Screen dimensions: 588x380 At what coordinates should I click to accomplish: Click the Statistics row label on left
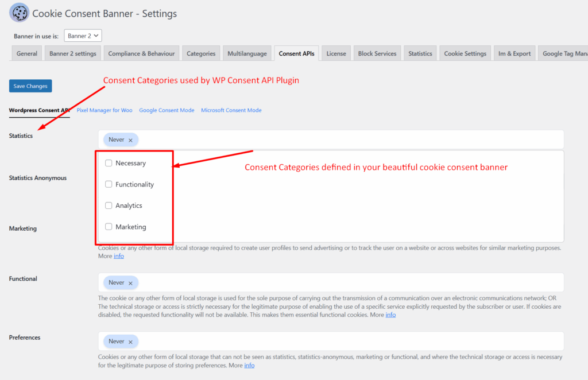point(21,135)
